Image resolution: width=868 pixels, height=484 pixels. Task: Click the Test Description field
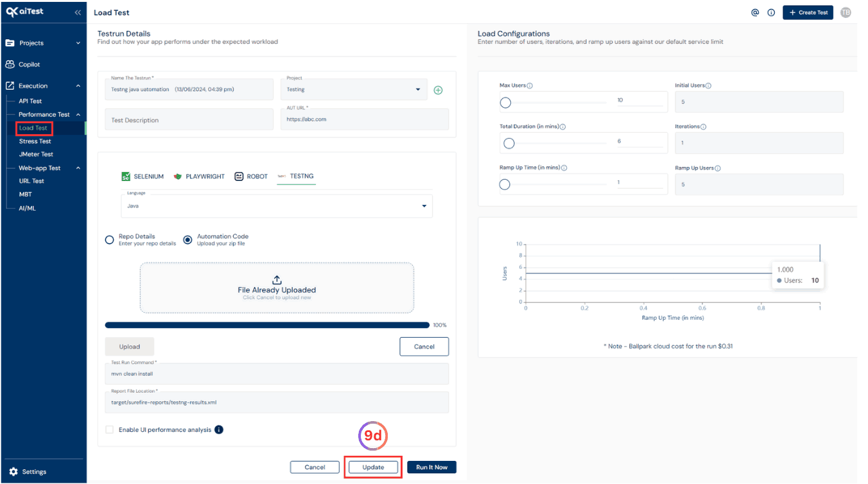point(189,119)
